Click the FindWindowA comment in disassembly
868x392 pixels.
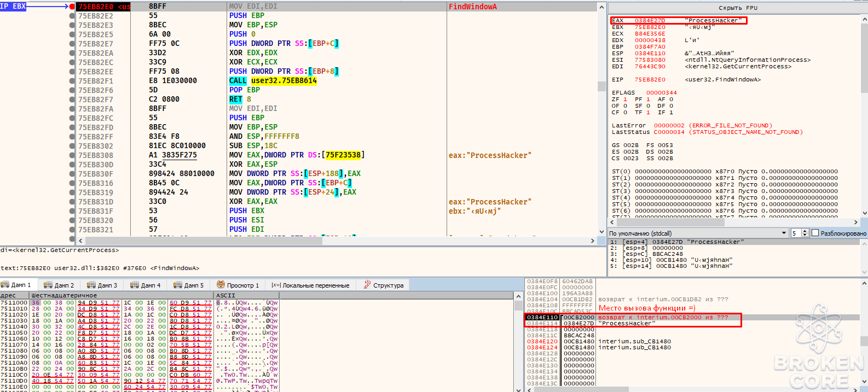pyautogui.click(x=473, y=7)
